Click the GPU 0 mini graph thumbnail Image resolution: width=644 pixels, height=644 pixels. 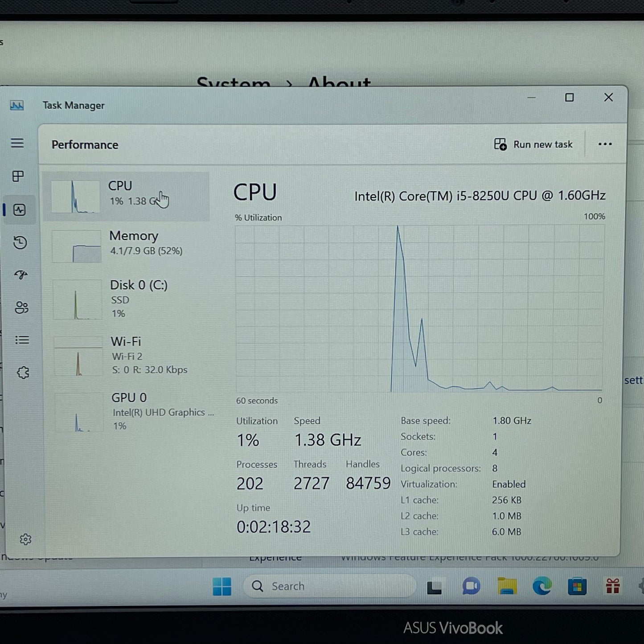tap(79, 412)
